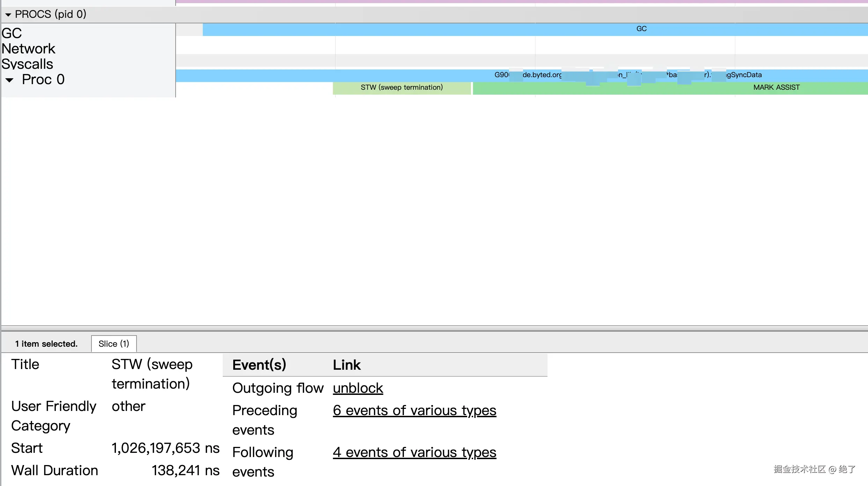868x486 pixels.
Task: Select the MARK ASSIST slice
Action: [776, 88]
